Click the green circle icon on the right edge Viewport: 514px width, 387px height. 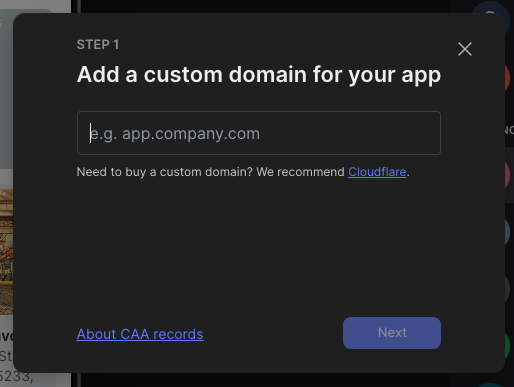coord(507,346)
